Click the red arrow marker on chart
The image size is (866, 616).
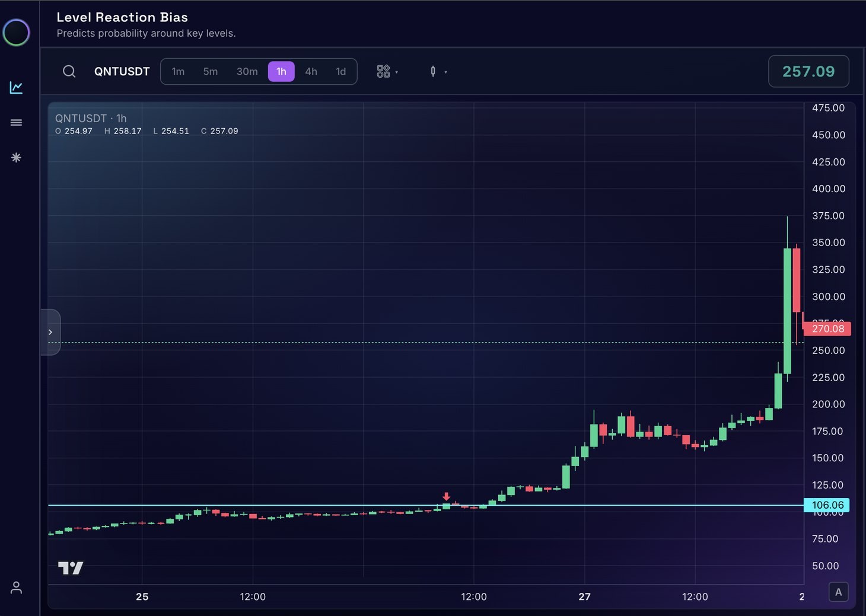point(446,496)
